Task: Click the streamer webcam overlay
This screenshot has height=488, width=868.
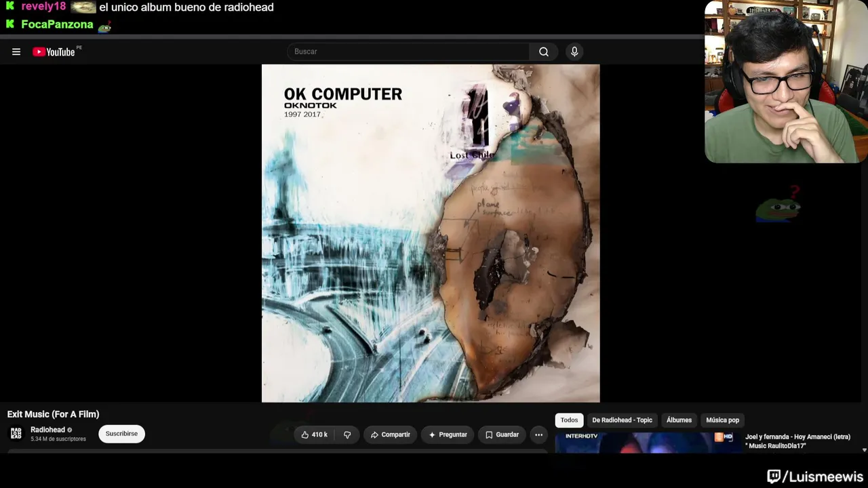Action: pos(786,82)
